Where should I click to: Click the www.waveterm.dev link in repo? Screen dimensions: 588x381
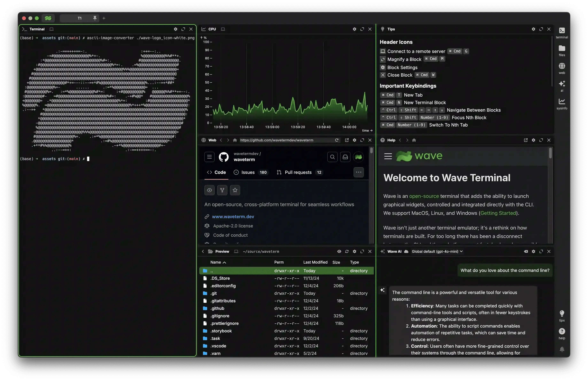point(233,216)
